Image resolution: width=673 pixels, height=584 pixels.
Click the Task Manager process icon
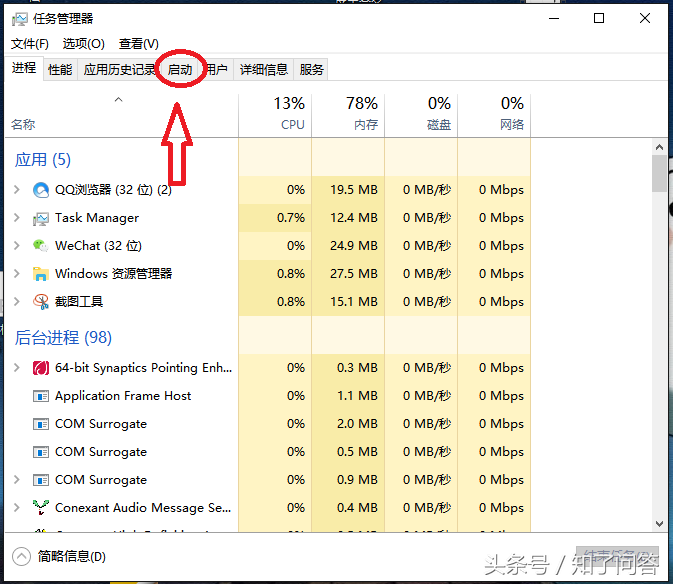(x=41, y=218)
